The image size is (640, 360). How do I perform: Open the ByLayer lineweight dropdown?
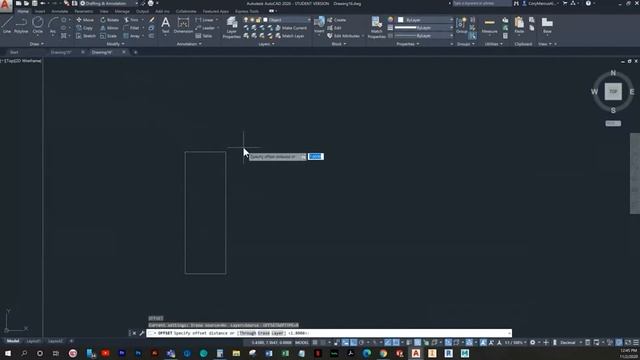pos(424,28)
